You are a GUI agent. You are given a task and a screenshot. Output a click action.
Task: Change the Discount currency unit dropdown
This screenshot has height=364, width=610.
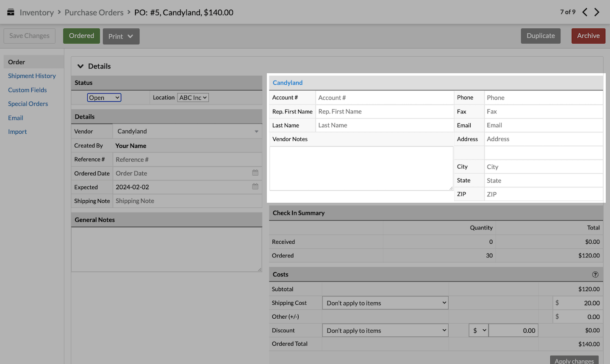(x=478, y=330)
